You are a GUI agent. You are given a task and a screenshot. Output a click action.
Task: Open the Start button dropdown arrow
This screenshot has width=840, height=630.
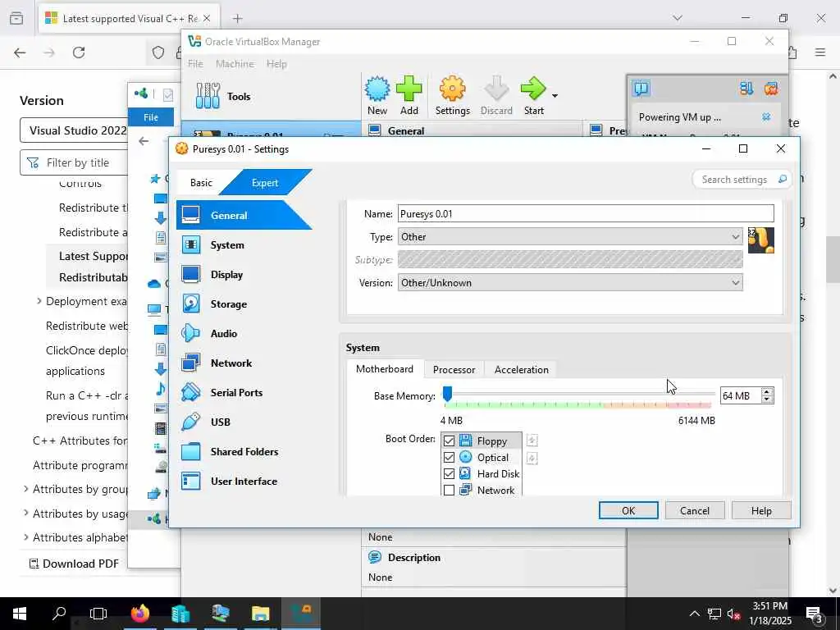[x=555, y=97]
